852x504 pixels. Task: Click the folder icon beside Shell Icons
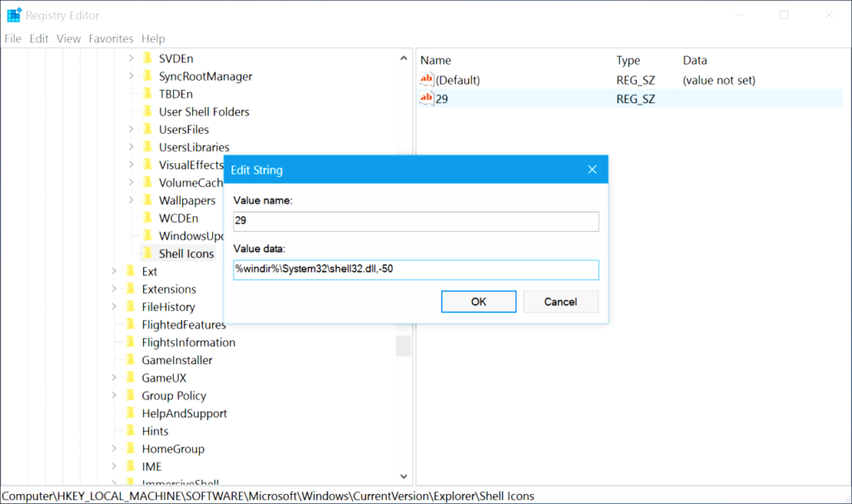click(x=147, y=254)
